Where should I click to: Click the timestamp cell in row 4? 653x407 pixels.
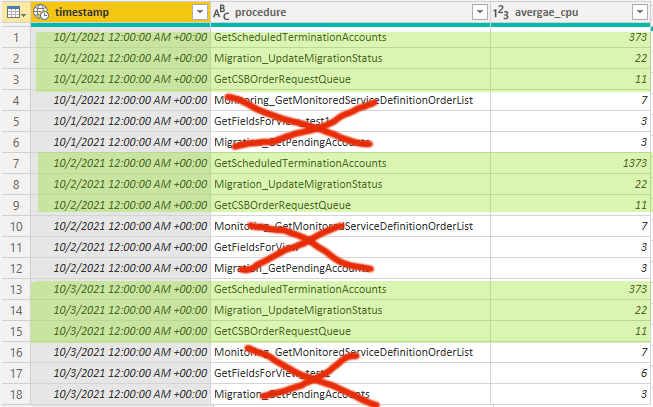(x=121, y=100)
